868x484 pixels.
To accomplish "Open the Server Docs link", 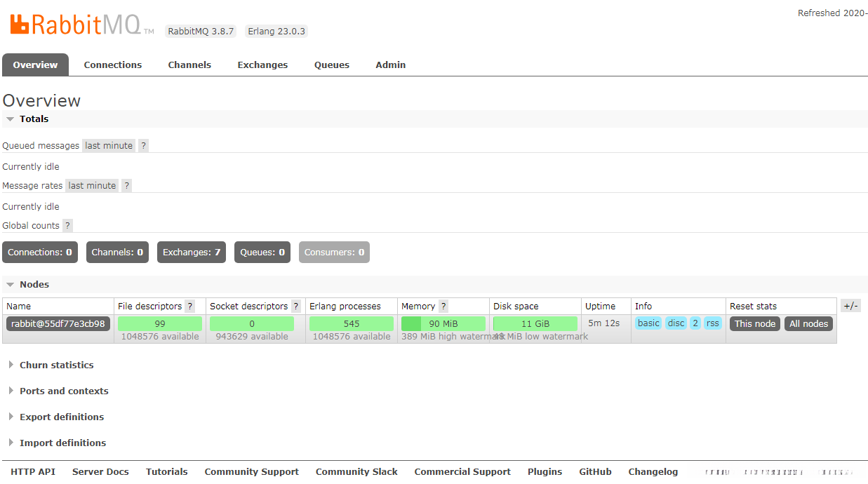I will pyautogui.click(x=100, y=472).
